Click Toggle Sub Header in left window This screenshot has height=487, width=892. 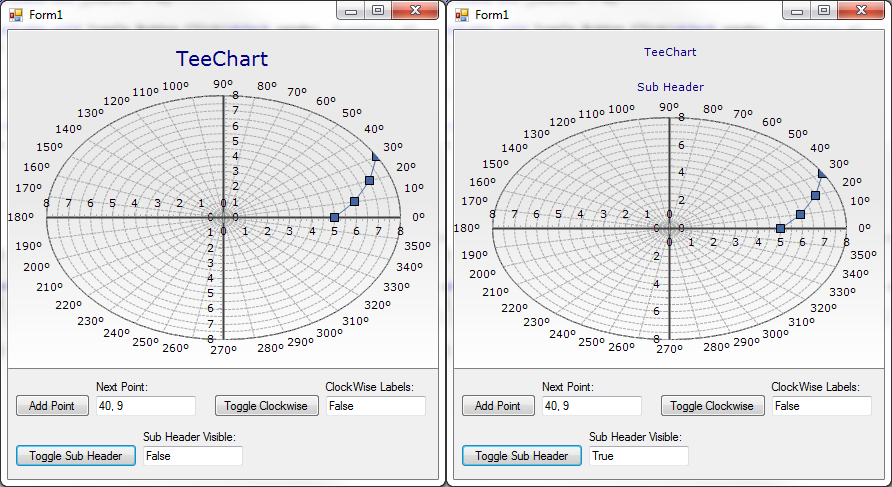[76, 456]
